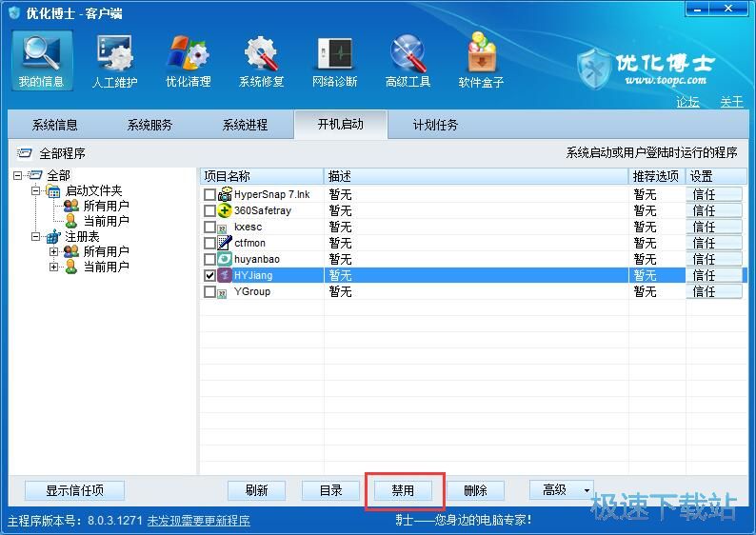Click the 未发现需要更新程序 link

[199, 521]
